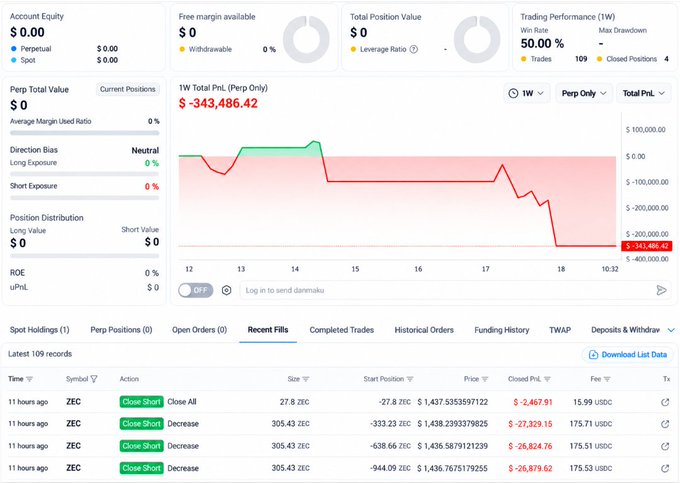
Task: Open the Perp Only dropdown
Action: click(x=584, y=93)
